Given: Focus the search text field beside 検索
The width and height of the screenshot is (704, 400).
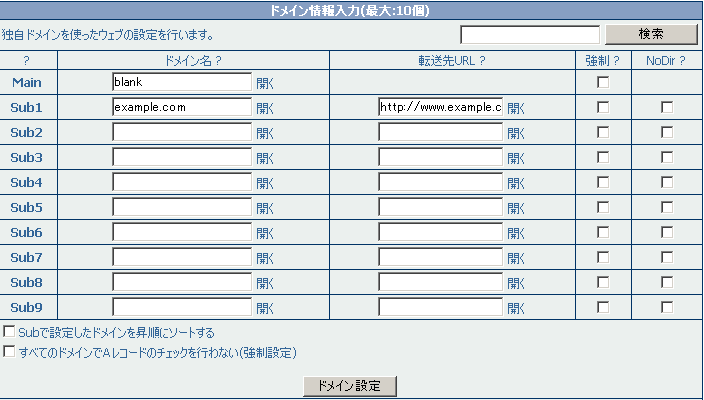Looking at the screenshot, I should click(x=530, y=35).
